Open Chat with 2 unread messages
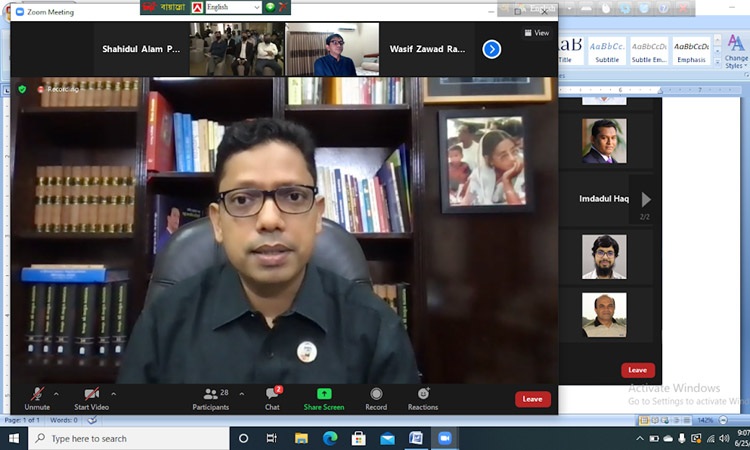 click(273, 399)
